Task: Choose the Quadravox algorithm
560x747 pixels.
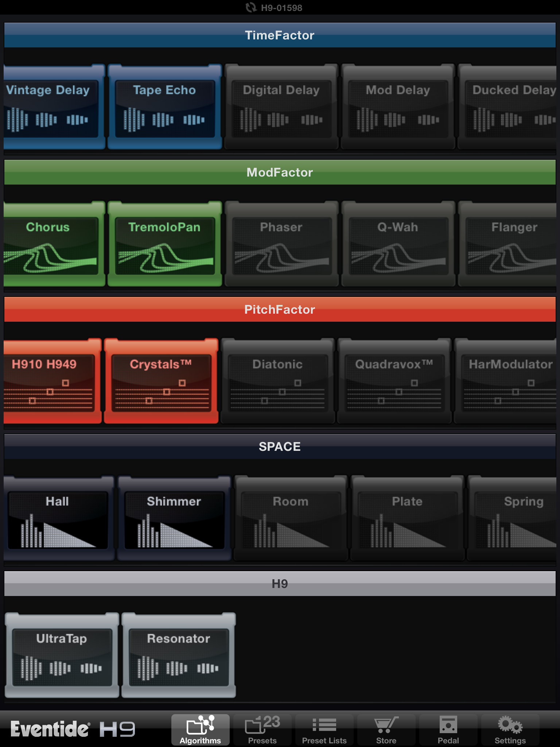Action: click(x=394, y=381)
